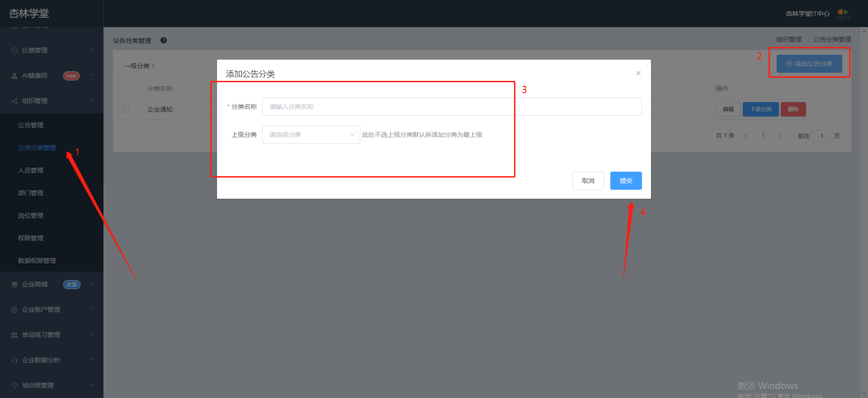Click the 分类名称 input field
This screenshot has width=868, height=398.
452,107
